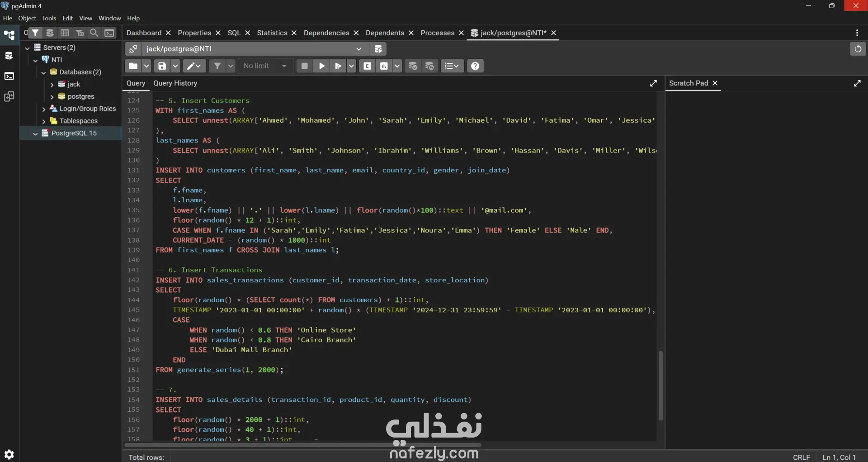Click the editor horizontal scrollbar

point(303,445)
